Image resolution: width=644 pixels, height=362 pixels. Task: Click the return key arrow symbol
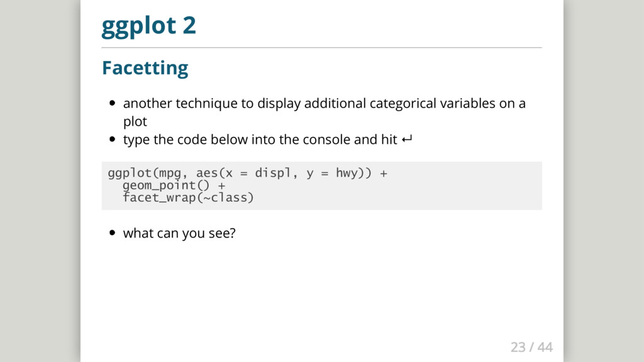coord(406,140)
